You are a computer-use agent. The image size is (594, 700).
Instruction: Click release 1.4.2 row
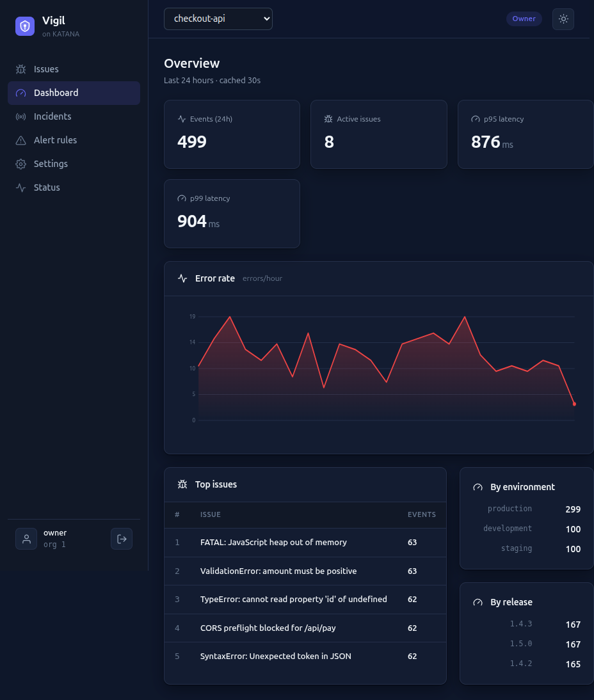pos(527,664)
